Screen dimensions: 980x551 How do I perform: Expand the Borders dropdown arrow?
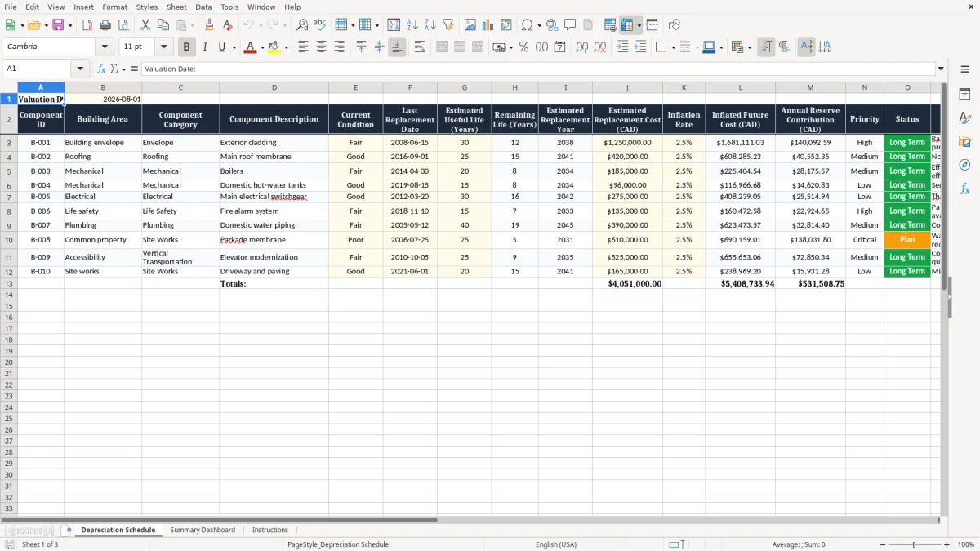(x=673, y=47)
